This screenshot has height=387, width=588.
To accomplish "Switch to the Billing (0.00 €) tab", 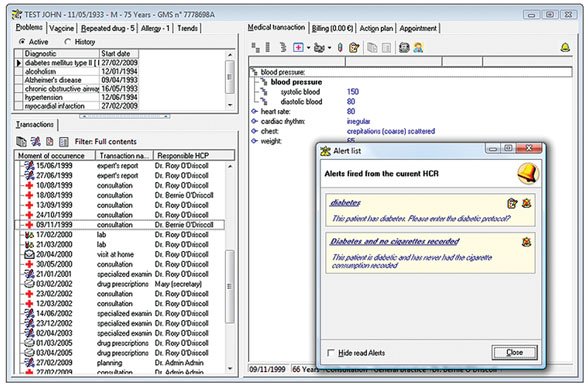I will [x=333, y=28].
